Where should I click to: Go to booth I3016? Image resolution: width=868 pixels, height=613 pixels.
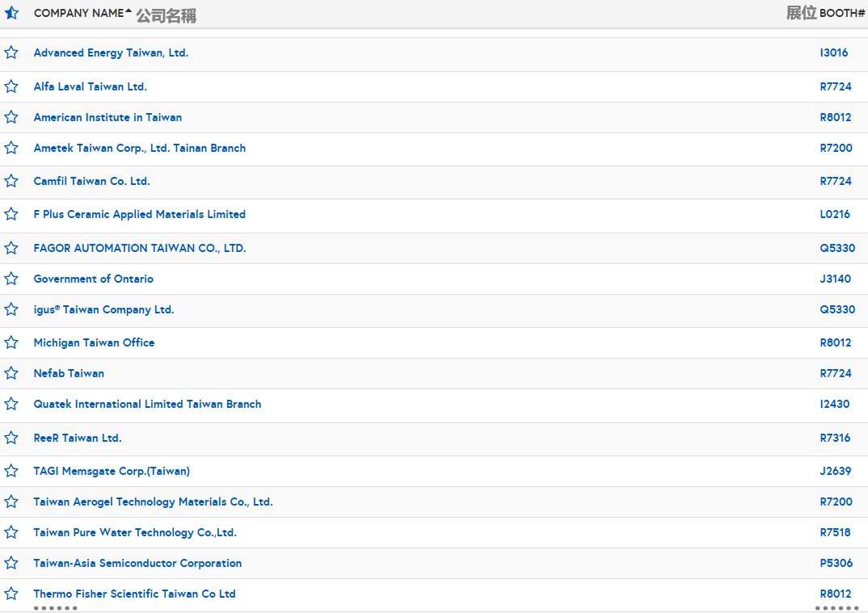point(834,52)
